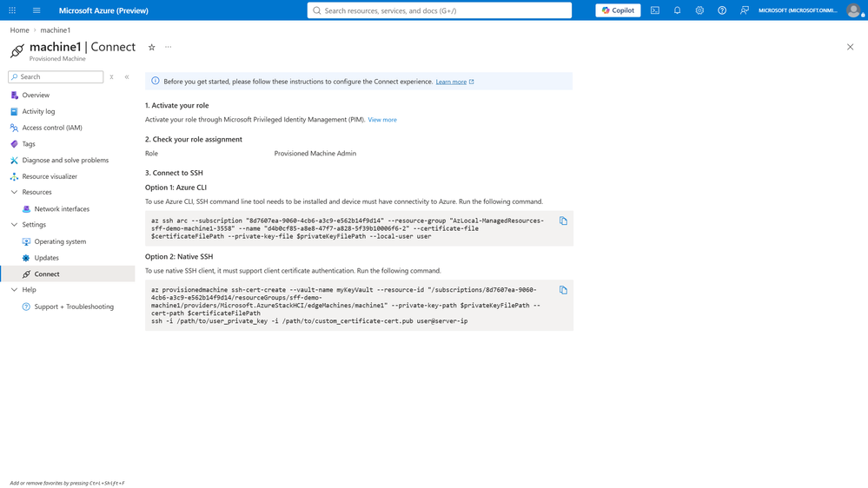This screenshot has height=488, width=868.
Task: Click the Azure CLI command text
Action: click(x=348, y=228)
